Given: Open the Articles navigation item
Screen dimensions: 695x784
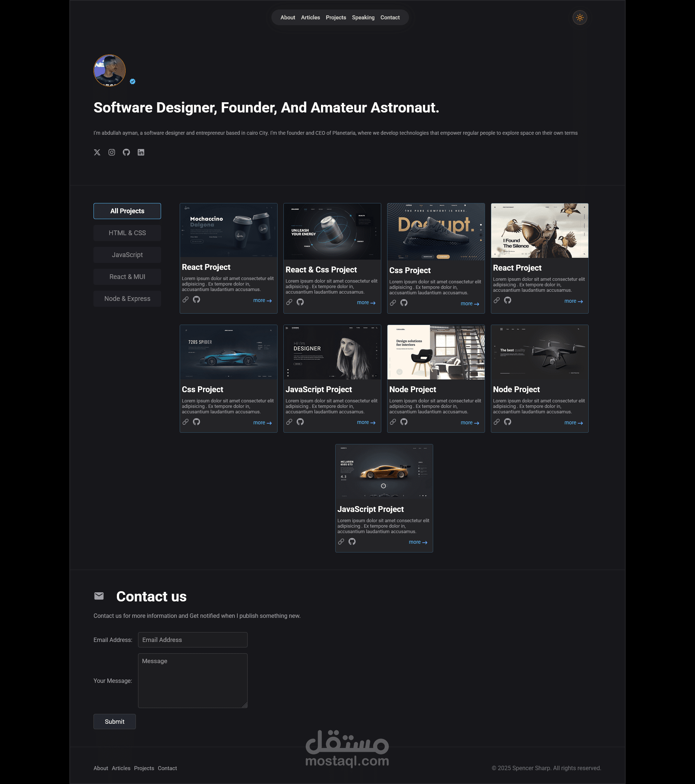Looking at the screenshot, I should click(310, 17).
